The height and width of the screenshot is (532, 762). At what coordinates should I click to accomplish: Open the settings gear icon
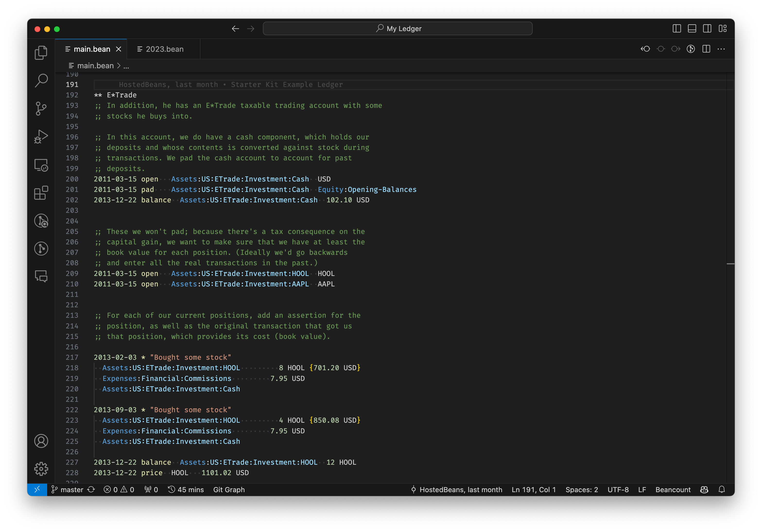(x=41, y=468)
